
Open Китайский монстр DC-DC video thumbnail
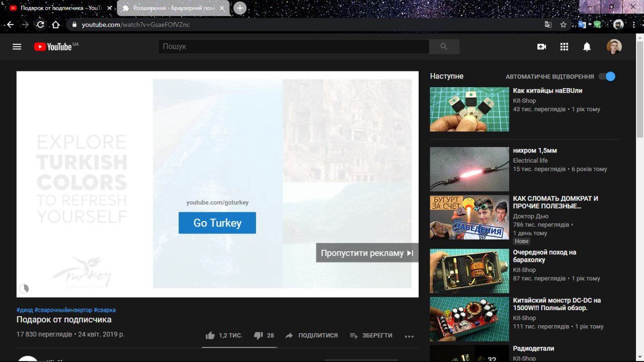469,319
